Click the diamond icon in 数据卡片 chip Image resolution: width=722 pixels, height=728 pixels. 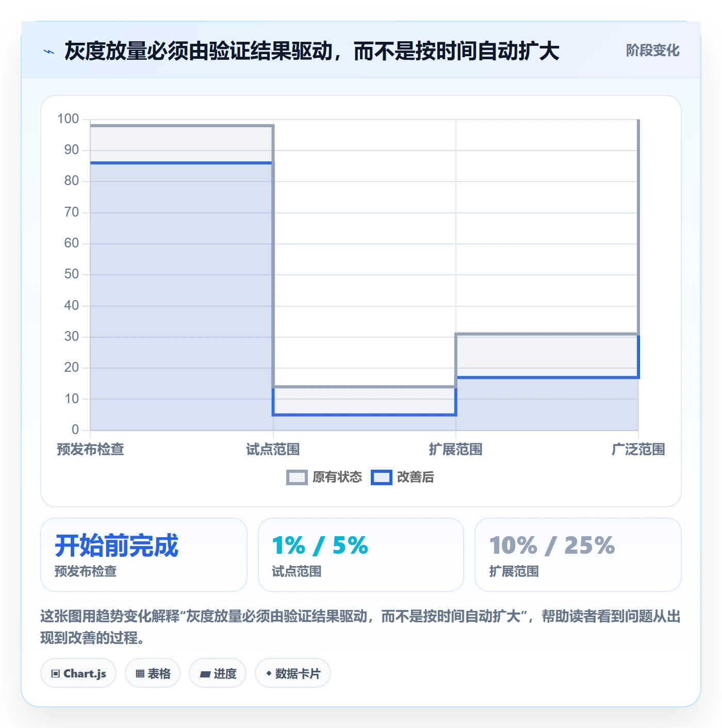click(x=269, y=673)
